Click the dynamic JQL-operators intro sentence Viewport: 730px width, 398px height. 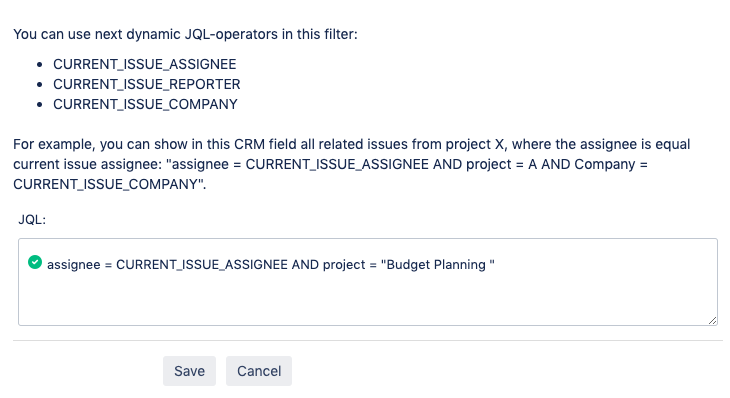185,34
